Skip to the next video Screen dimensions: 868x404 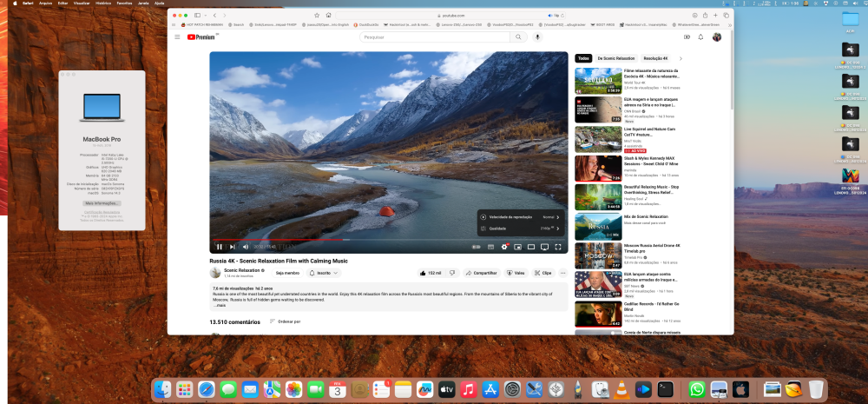[x=233, y=247]
